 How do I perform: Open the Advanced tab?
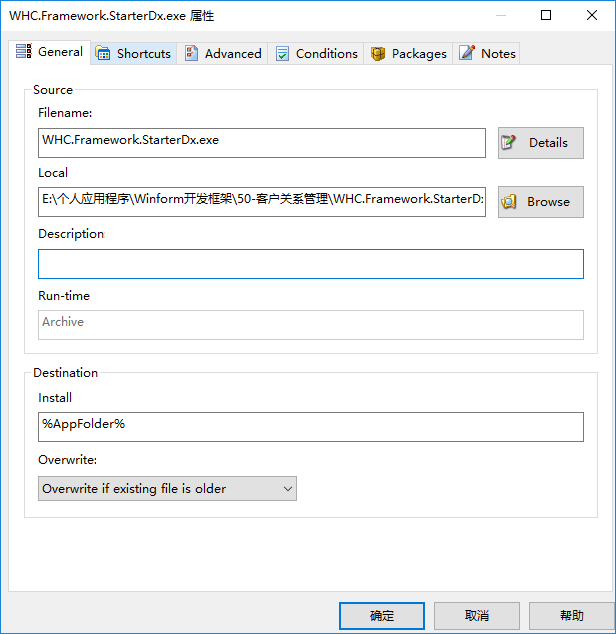click(222, 53)
